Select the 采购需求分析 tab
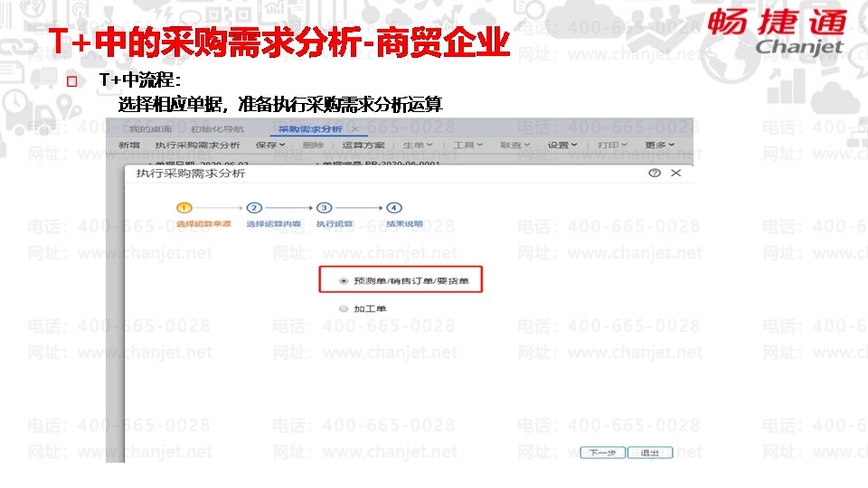868x488 pixels. (x=310, y=129)
